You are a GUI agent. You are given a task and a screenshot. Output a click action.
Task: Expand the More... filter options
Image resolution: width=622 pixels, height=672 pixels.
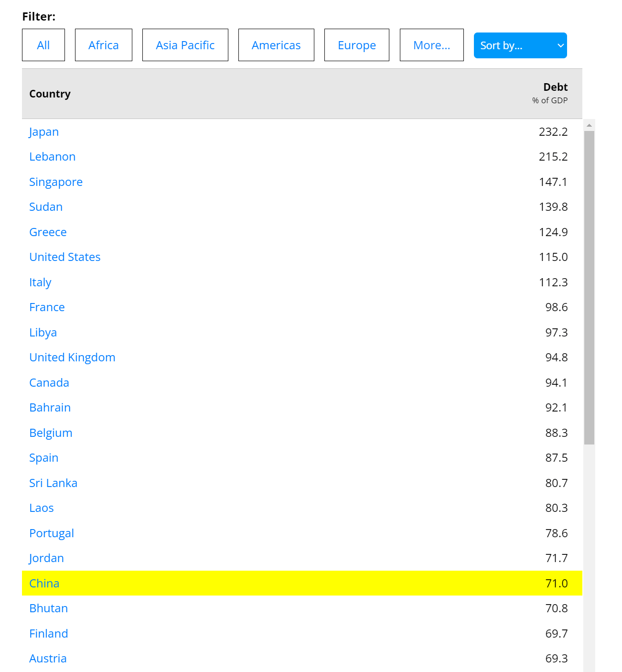point(431,45)
